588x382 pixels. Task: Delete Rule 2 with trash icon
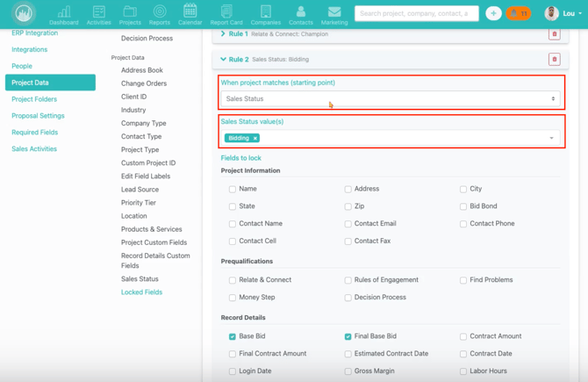click(x=554, y=60)
